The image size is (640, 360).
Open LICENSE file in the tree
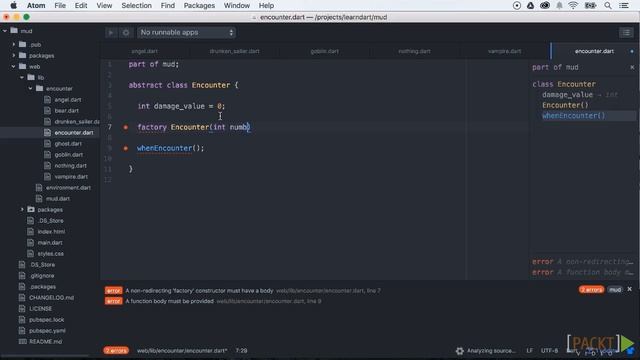click(x=40, y=309)
